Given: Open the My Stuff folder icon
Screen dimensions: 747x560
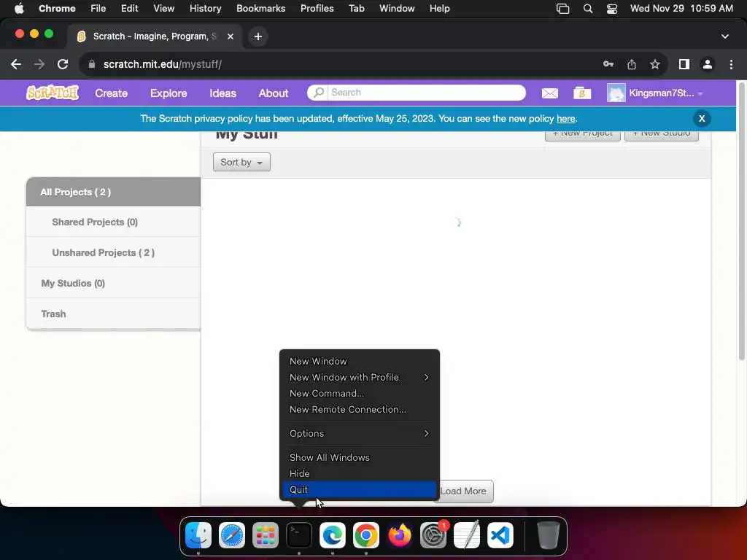Looking at the screenshot, I should point(581,93).
